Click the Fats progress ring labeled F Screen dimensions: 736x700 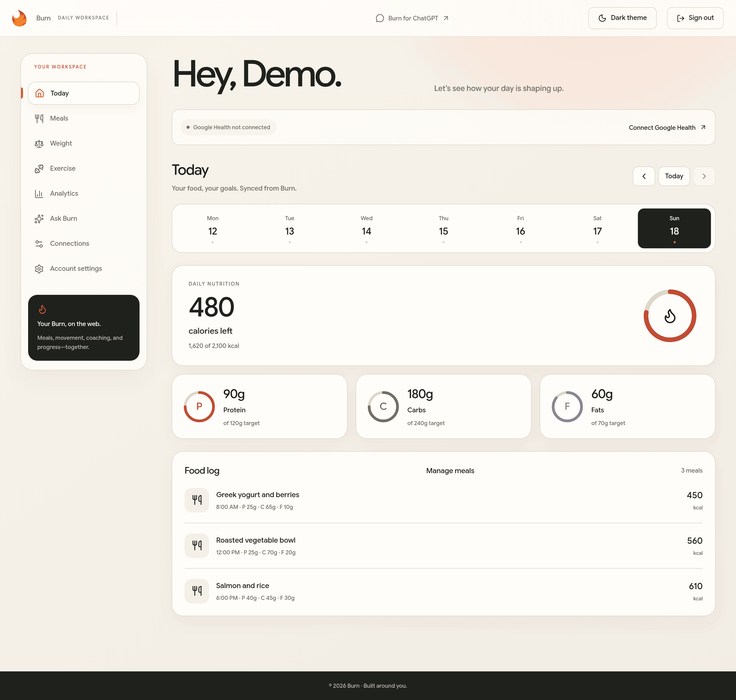click(567, 406)
